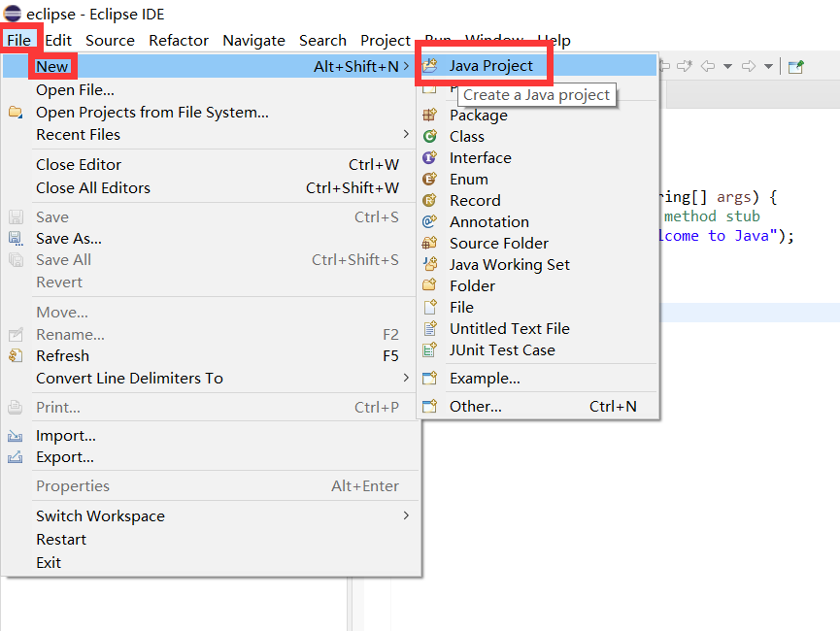Viewport: 840px width, 631px height.
Task: Click the greyed-out Save icon
Action: pyautogui.click(x=16, y=216)
